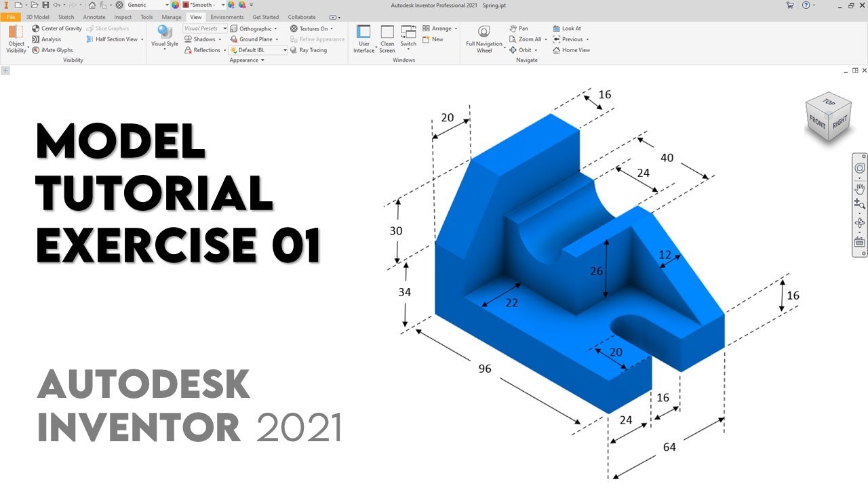Switch to Inspect tab
868x488 pixels.
click(123, 17)
